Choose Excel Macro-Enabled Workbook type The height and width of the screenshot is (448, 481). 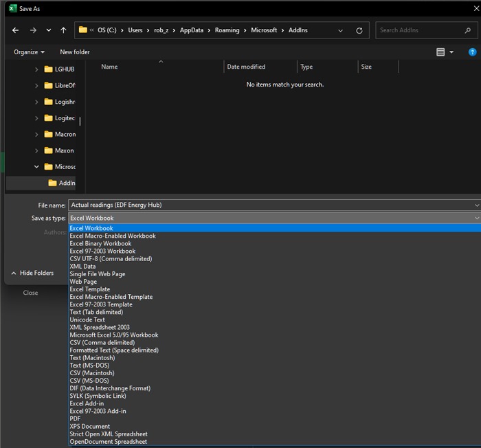click(x=113, y=236)
